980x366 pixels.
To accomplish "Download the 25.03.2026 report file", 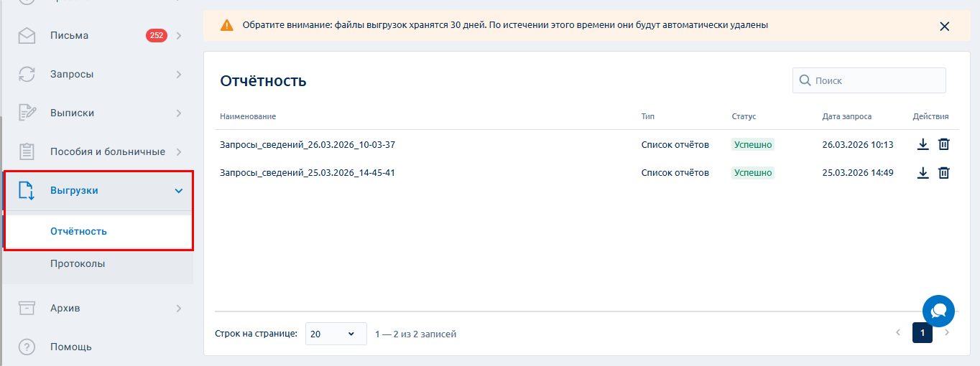I will [923, 172].
